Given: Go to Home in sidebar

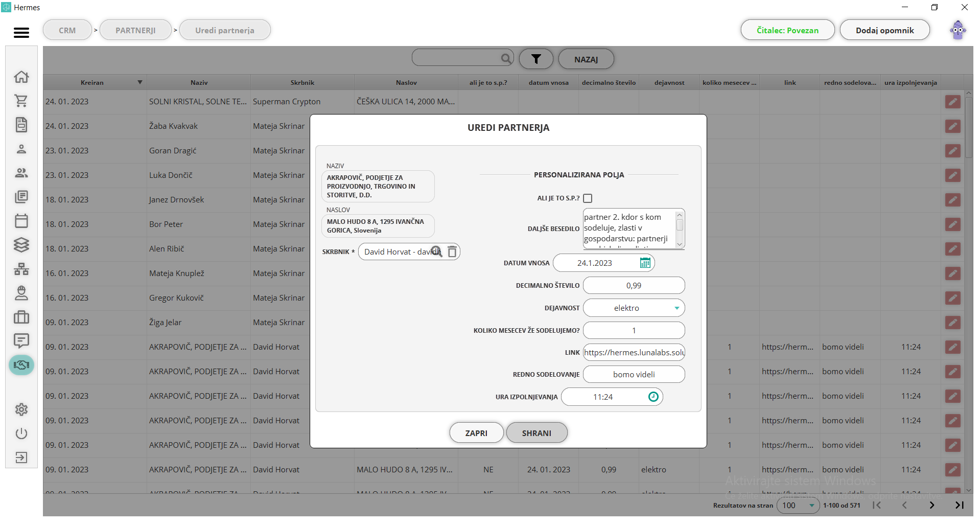Looking at the screenshot, I should (21, 77).
